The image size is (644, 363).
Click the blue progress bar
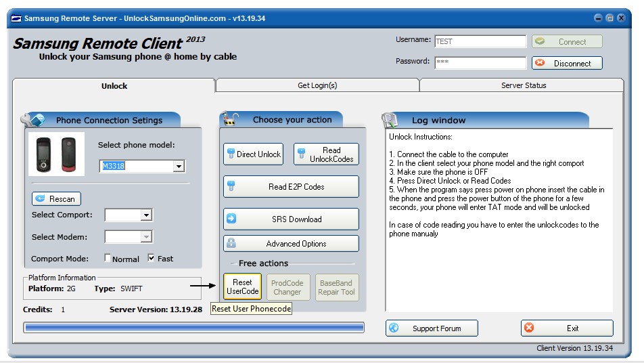pyautogui.click(x=194, y=327)
